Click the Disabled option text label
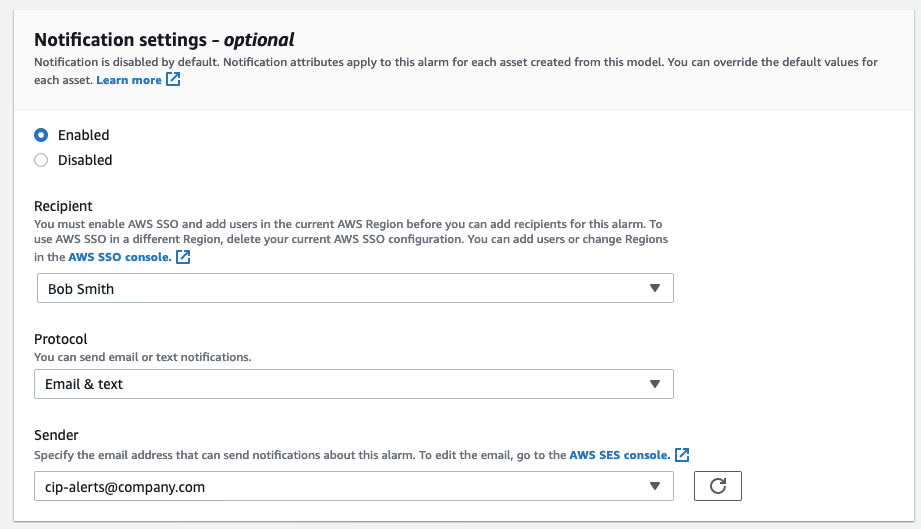This screenshot has height=529, width=921. (85, 160)
